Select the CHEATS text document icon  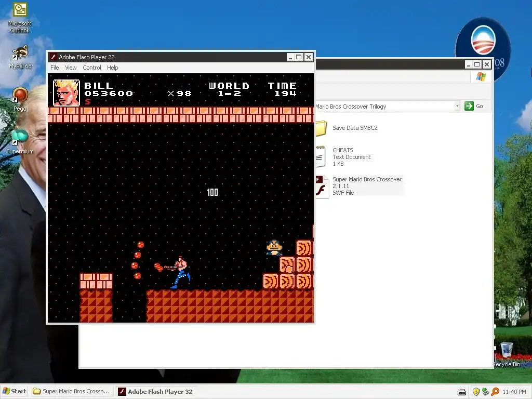pos(320,156)
